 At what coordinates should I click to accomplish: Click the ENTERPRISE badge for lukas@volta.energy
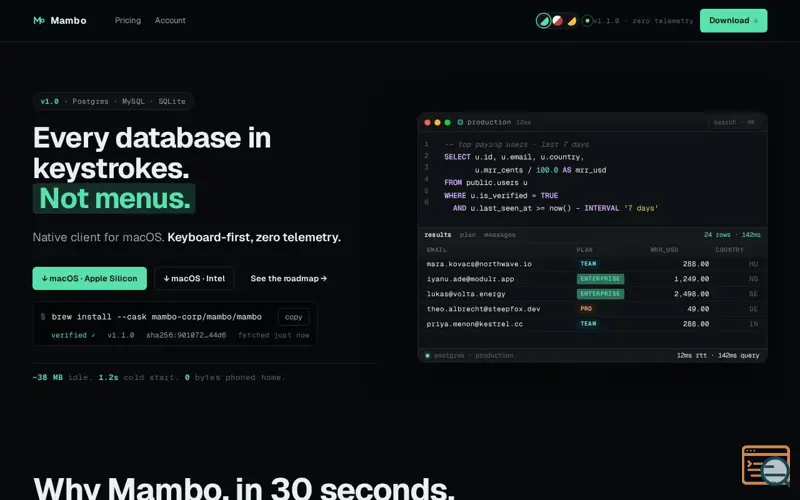click(600, 294)
